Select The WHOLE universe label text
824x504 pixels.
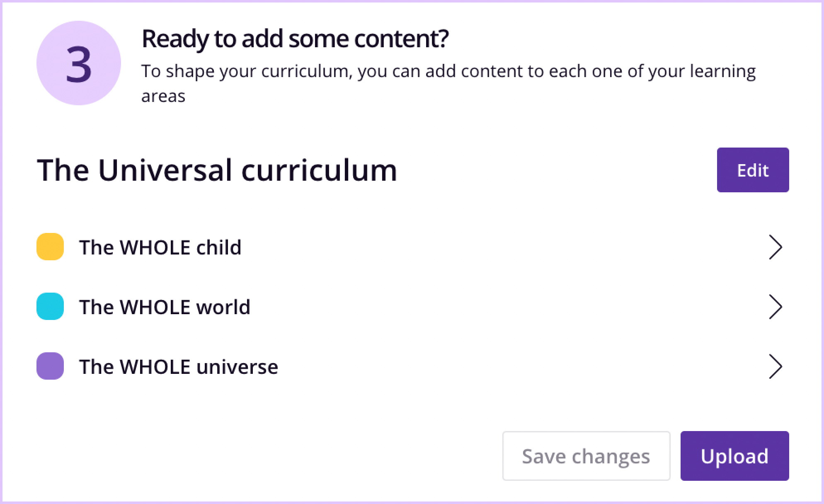coord(179,366)
